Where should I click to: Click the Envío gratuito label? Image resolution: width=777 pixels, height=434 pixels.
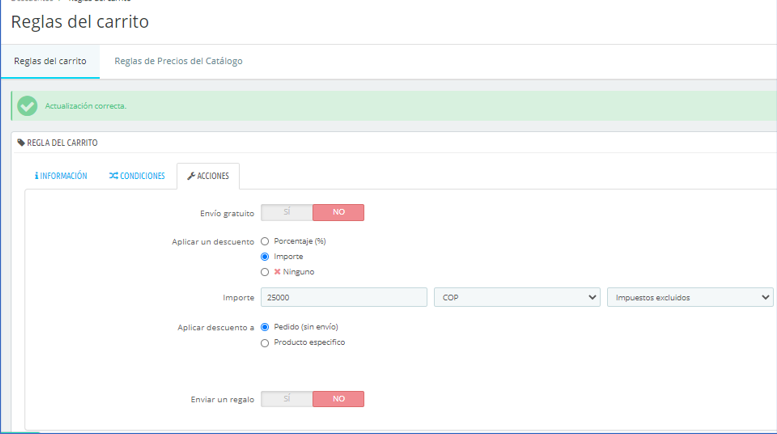click(227, 214)
